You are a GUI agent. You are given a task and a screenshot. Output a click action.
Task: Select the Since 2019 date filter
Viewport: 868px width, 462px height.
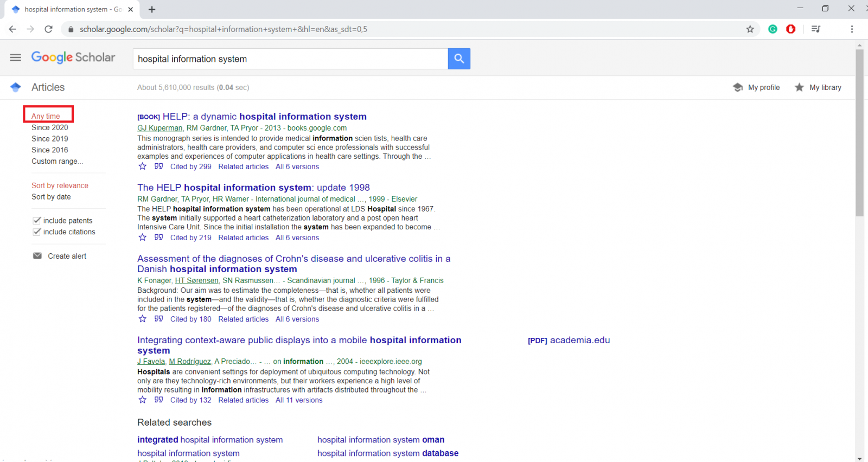coord(50,139)
